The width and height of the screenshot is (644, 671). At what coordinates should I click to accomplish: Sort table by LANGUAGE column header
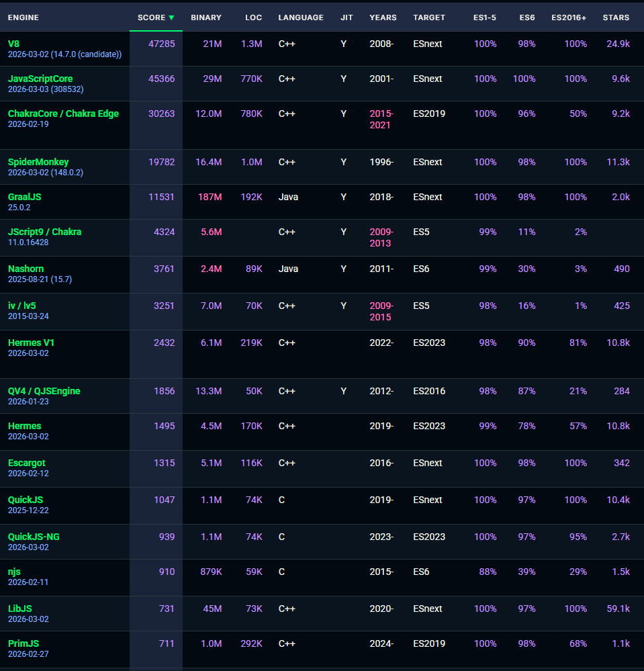coord(301,17)
